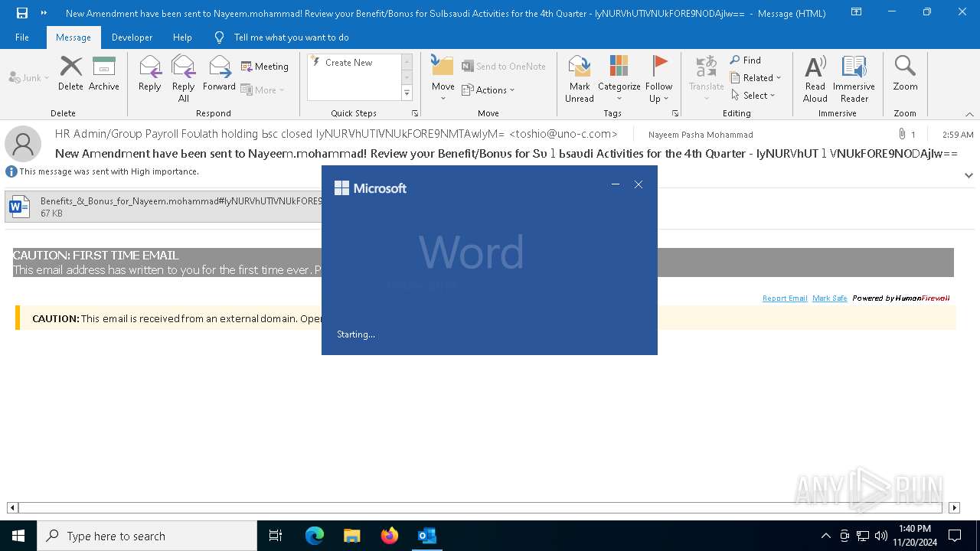Screen dimensions: 980x551
Task: Archive this message
Action: click(x=104, y=73)
